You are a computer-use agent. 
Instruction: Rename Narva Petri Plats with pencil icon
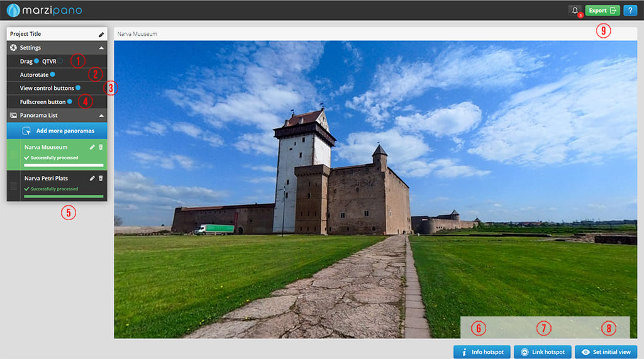point(92,179)
